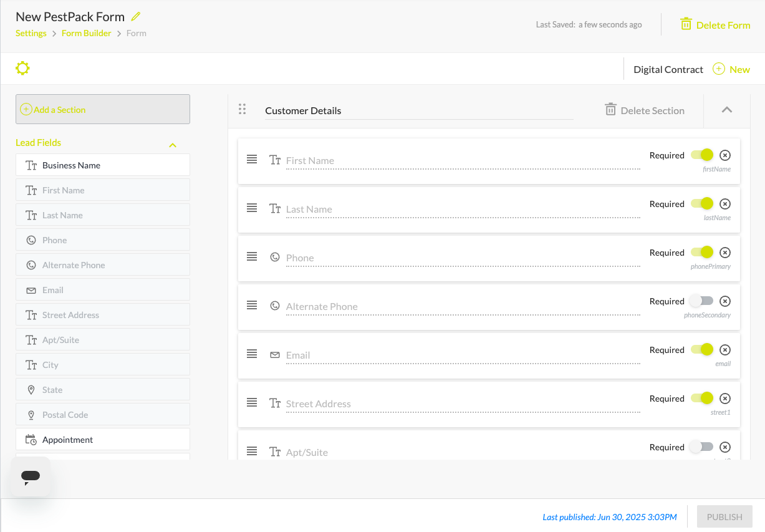The image size is (765, 532).
Task: Go to Form Builder breadcrumb
Action: point(87,33)
